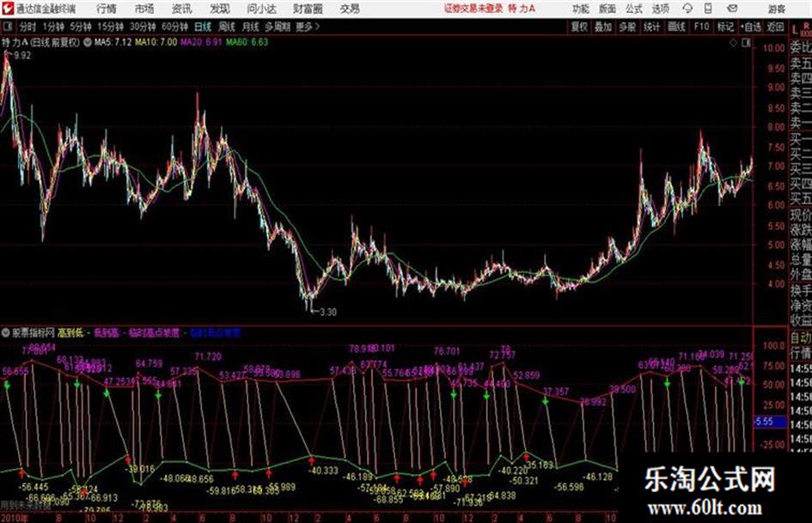Open the 功能 menu
This screenshot has height=523, width=812.
click(581, 9)
